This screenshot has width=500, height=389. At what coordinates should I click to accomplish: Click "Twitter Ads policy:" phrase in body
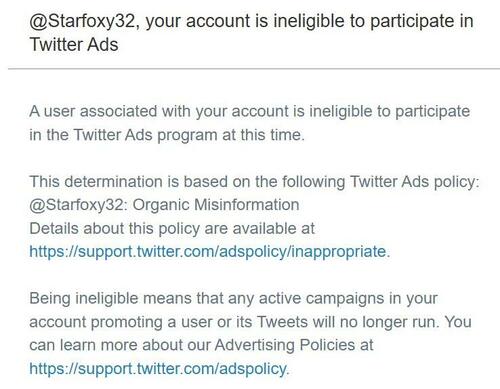414,182
